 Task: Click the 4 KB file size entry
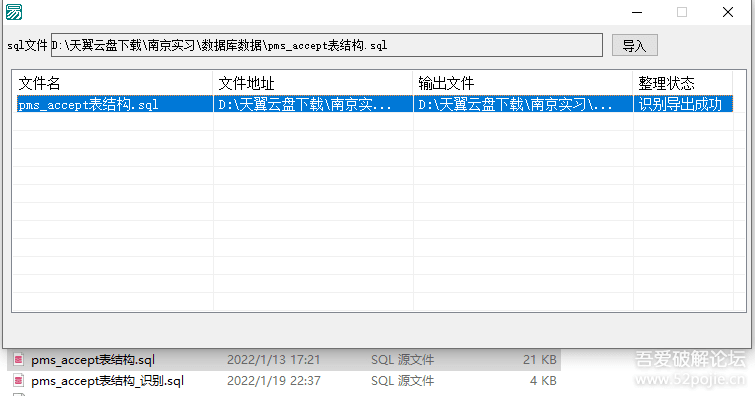pos(543,381)
